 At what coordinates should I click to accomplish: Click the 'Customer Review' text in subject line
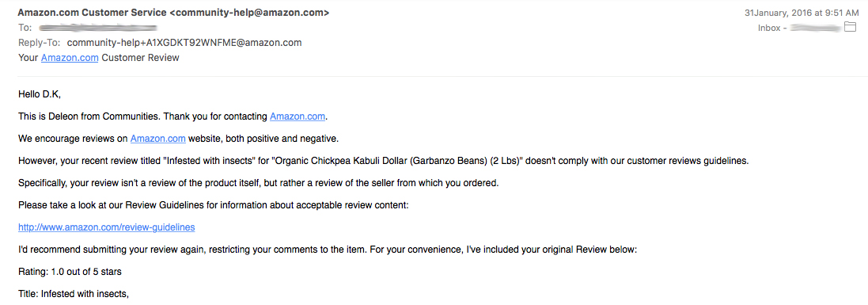141,58
